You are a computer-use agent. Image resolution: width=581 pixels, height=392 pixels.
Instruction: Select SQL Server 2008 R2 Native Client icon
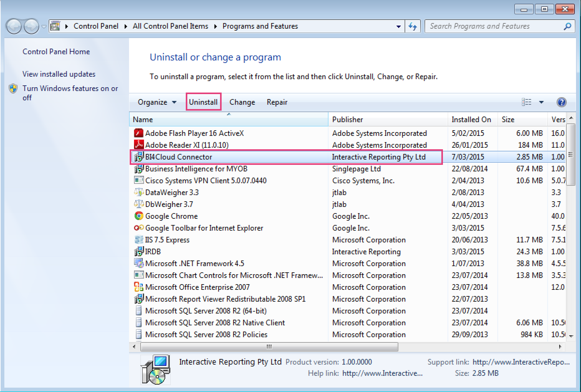pos(139,323)
